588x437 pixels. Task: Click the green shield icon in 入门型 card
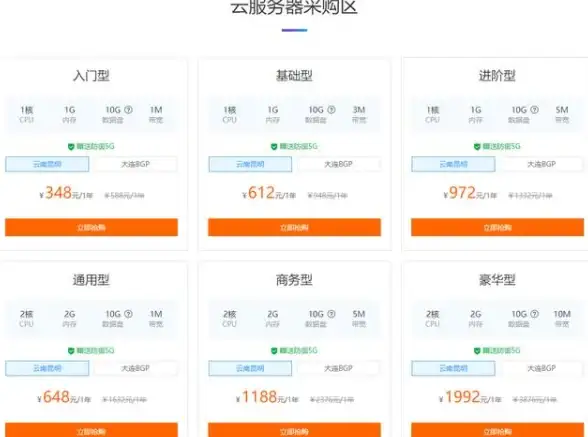(71, 147)
